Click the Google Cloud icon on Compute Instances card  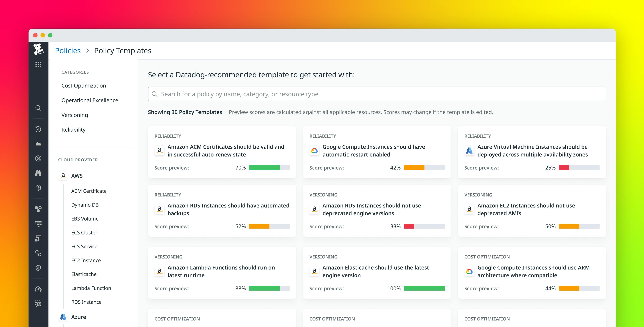coord(315,150)
